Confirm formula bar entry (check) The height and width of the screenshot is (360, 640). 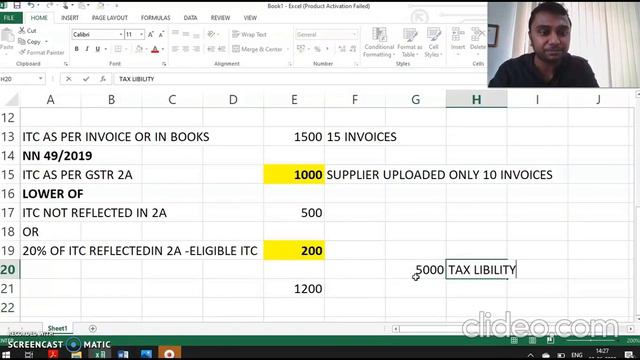86,79
